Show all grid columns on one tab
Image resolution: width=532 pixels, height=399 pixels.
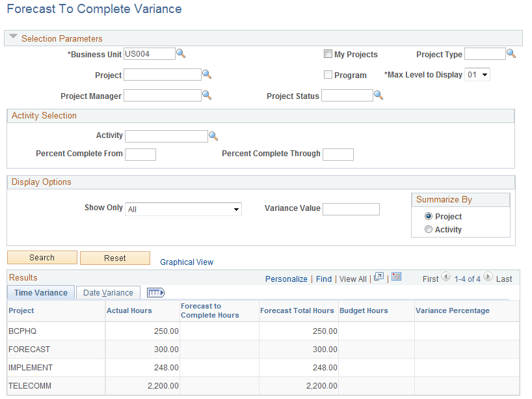click(x=155, y=292)
